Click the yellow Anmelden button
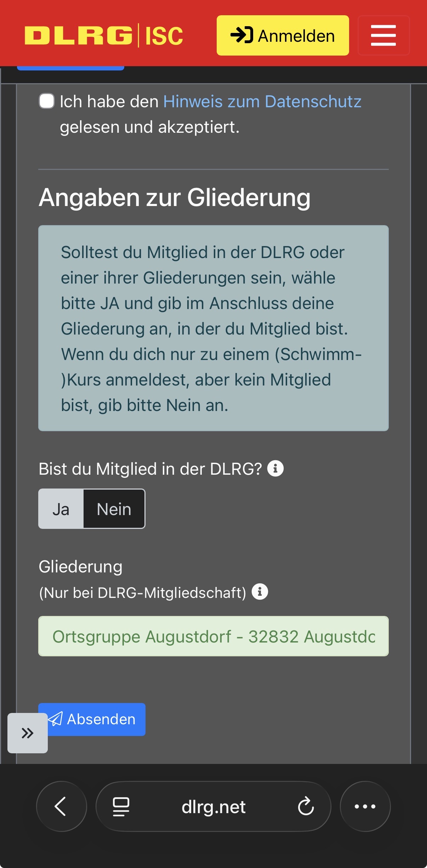Image resolution: width=427 pixels, height=868 pixels. (283, 35)
